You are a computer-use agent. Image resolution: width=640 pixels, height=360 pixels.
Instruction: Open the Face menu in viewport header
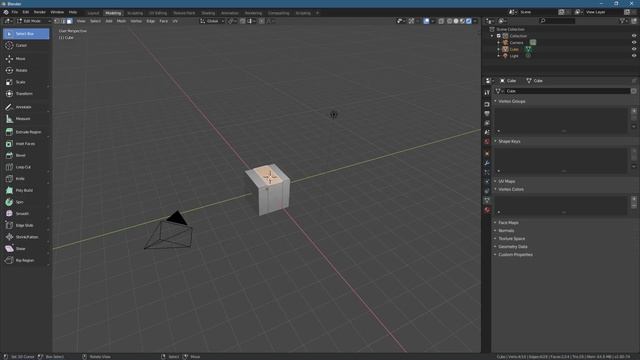[163, 21]
